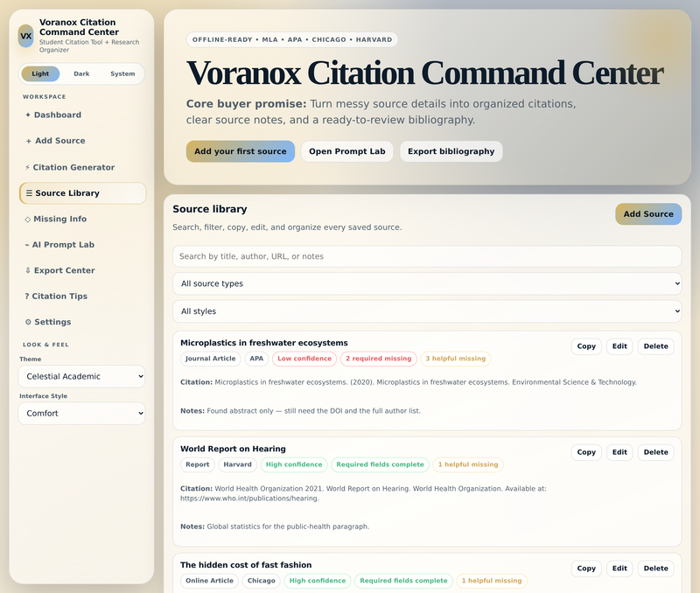Click Fast fashion's High confidence tag

(x=318, y=581)
